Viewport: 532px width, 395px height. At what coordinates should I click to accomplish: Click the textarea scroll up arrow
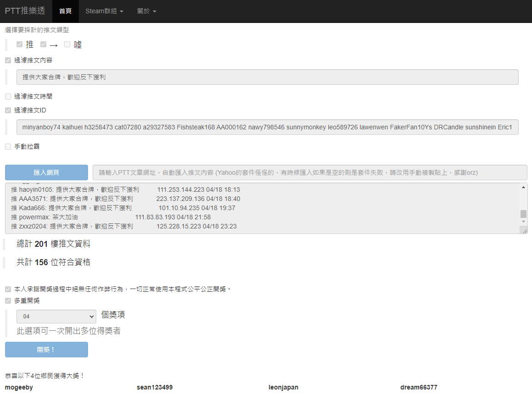coord(524,187)
